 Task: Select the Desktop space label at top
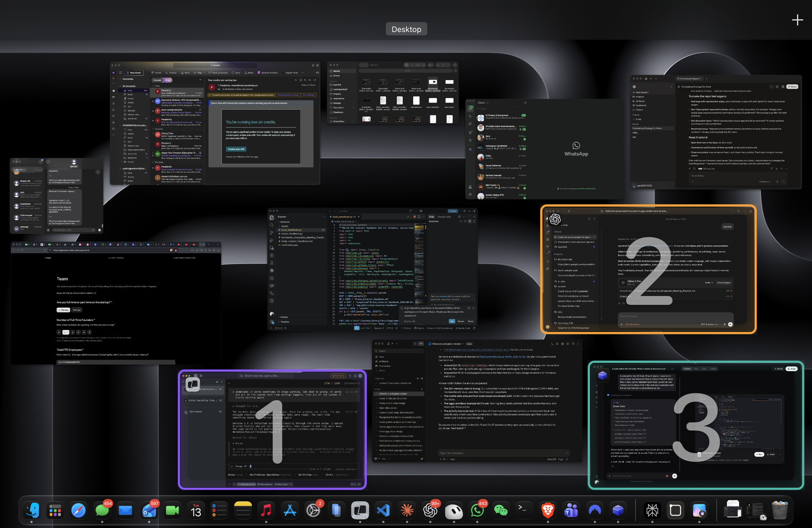click(x=406, y=29)
